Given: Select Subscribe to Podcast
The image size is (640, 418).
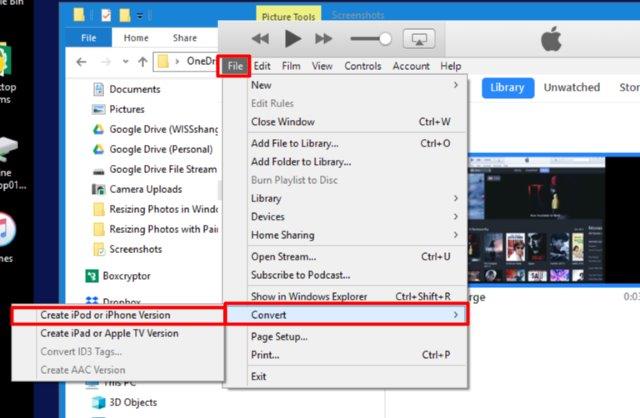Looking at the screenshot, I should tap(357, 275).
